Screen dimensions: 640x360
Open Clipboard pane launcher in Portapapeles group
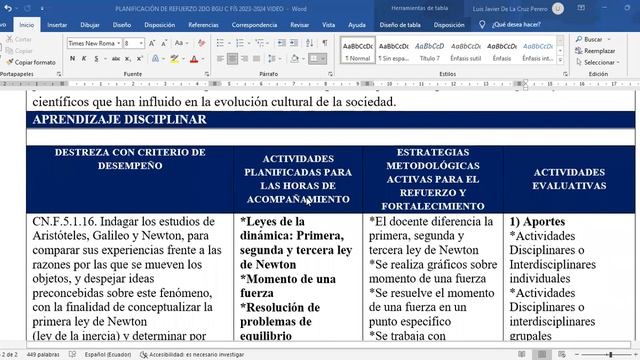tap(59, 74)
